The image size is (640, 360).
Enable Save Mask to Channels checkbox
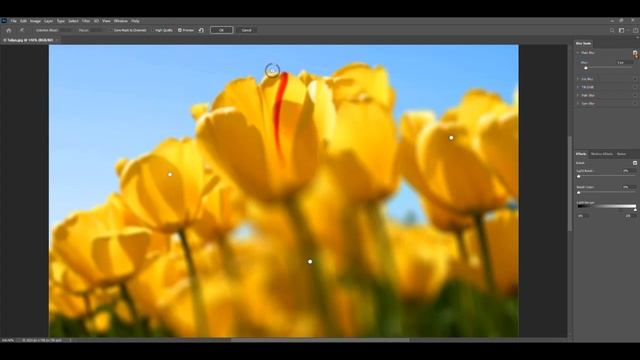(x=111, y=30)
